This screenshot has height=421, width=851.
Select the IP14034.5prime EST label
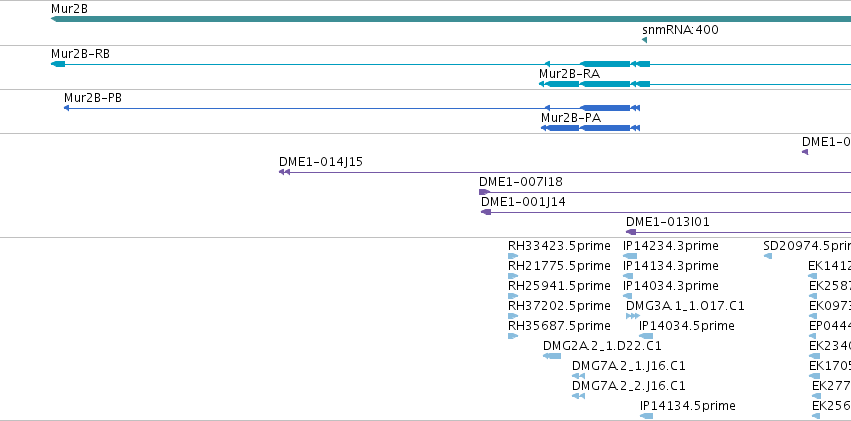687,326
